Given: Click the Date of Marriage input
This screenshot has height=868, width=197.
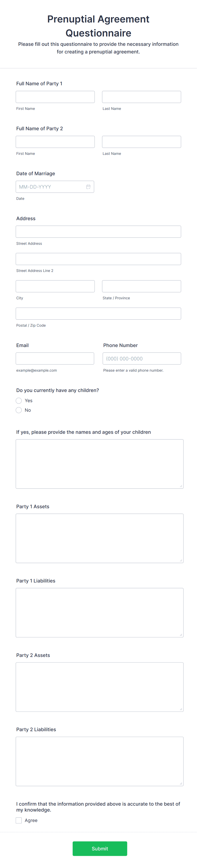Looking at the screenshot, I should click(x=50, y=186).
